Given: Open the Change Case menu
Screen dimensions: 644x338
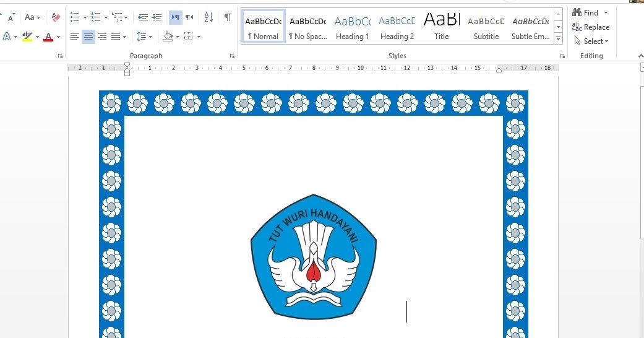Looking at the screenshot, I should tap(32, 17).
